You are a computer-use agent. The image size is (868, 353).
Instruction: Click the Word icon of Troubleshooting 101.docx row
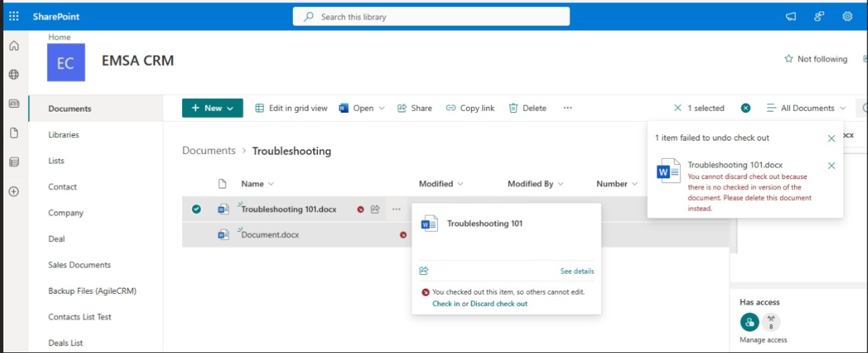[x=223, y=209]
